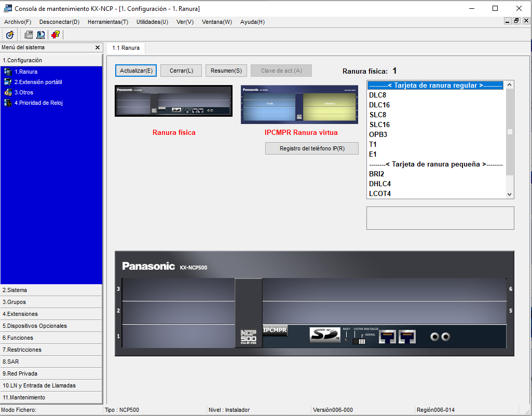The width and height of the screenshot is (532, 416).
Task: Select T1 in the card list
Action: coord(436,144)
